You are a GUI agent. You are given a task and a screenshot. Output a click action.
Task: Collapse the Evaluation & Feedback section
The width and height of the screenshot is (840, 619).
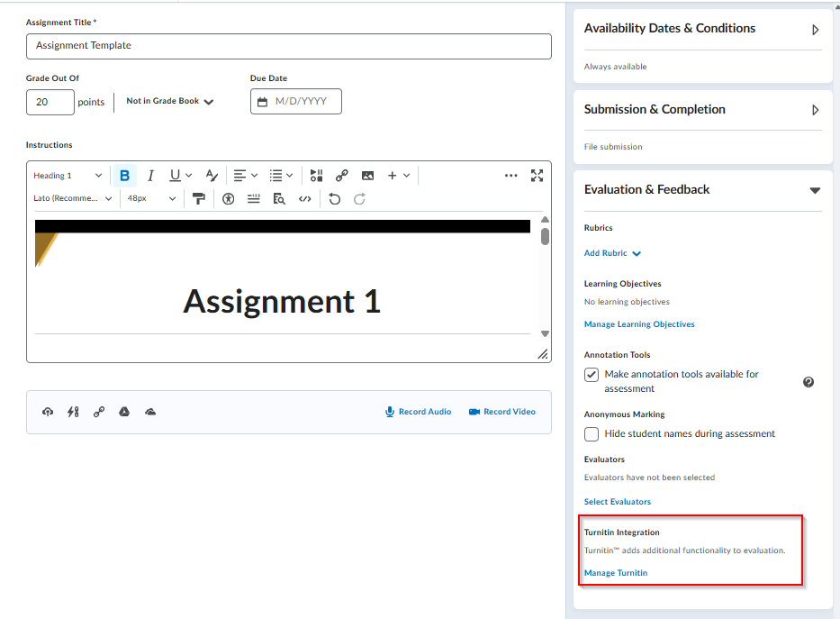[815, 190]
